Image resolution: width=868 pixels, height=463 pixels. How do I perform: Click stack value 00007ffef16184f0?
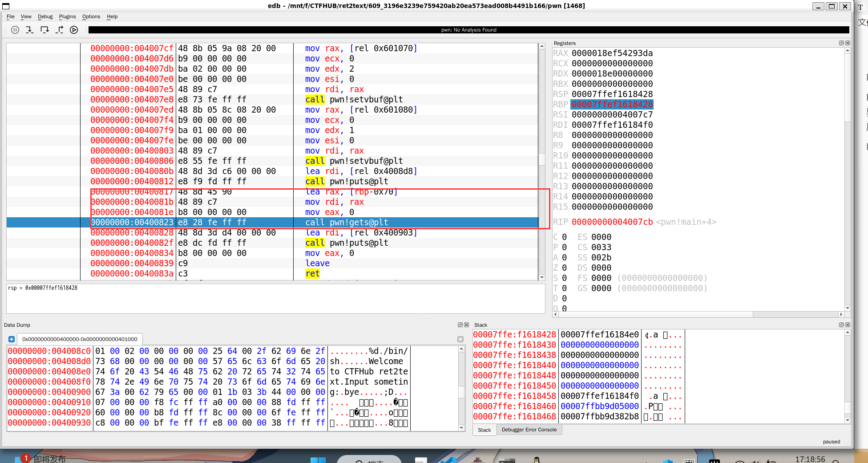coord(600,396)
